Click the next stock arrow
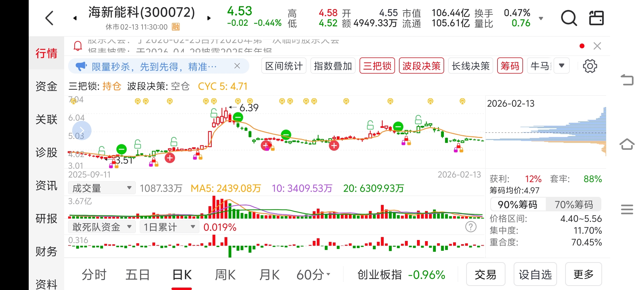The width and height of the screenshot is (644, 290). point(209,18)
